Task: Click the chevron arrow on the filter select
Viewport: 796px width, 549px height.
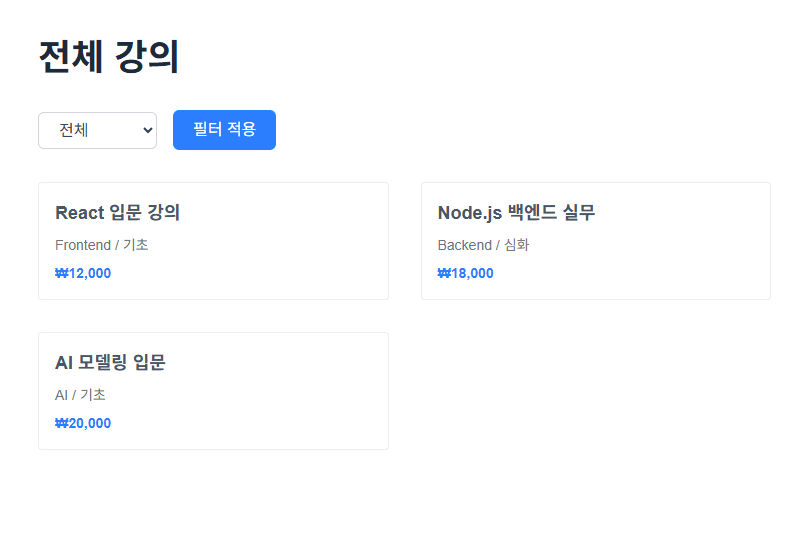Action: pyautogui.click(x=148, y=131)
